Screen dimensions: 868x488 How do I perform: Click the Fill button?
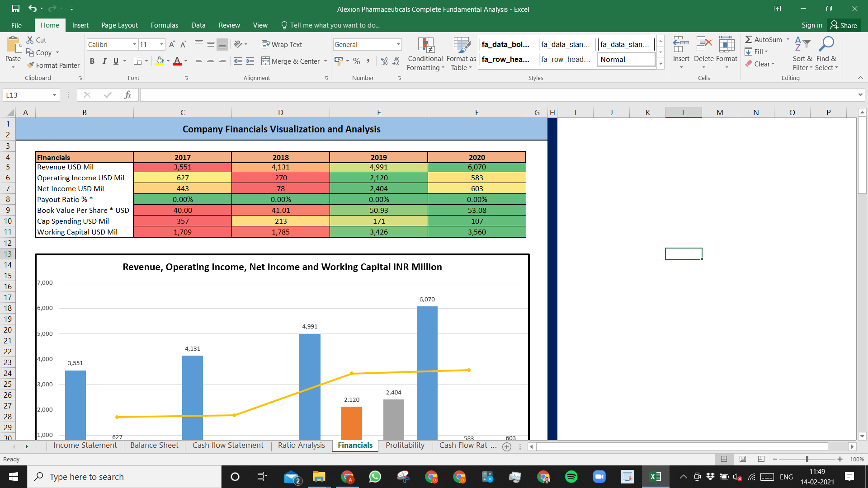pos(756,52)
